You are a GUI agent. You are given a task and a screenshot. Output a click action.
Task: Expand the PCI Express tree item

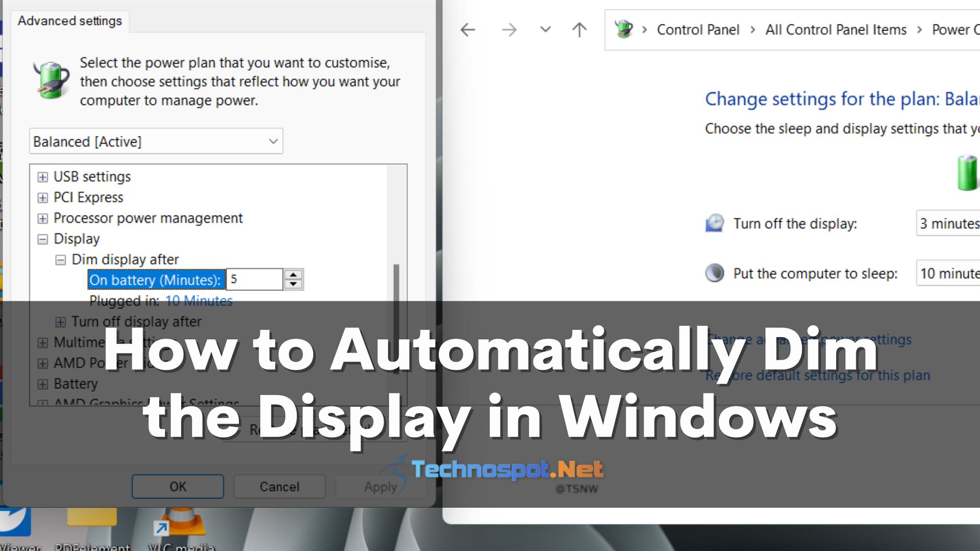[x=42, y=197]
